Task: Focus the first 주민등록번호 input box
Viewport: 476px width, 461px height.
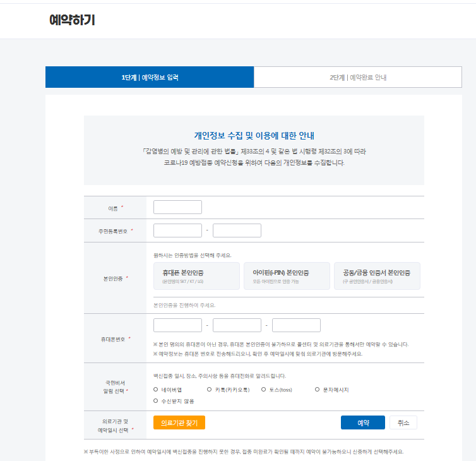Action: click(177, 230)
